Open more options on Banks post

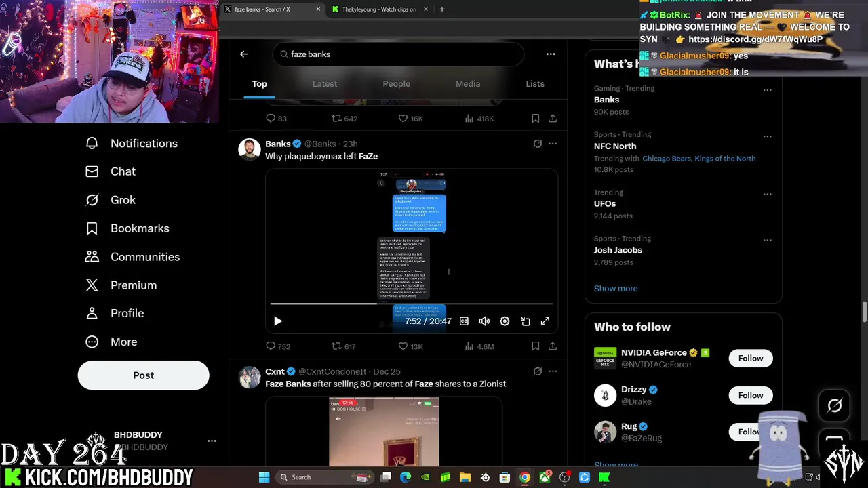click(x=553, y=144)
